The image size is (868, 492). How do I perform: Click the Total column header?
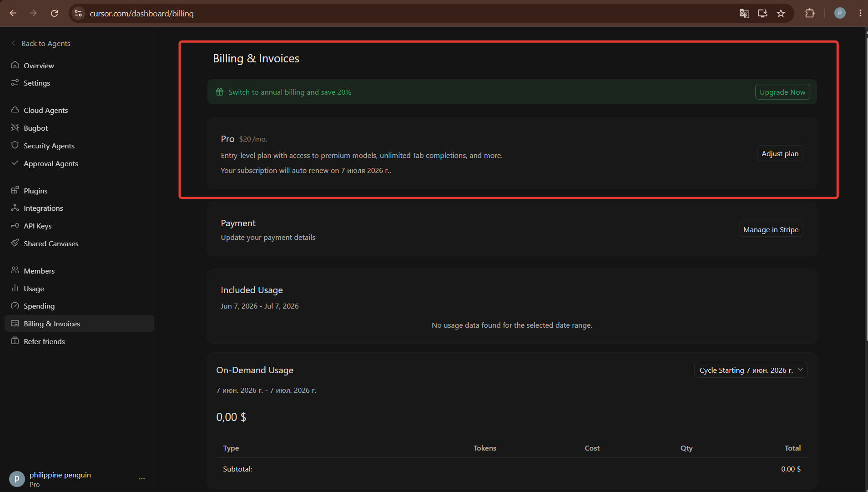792,448
